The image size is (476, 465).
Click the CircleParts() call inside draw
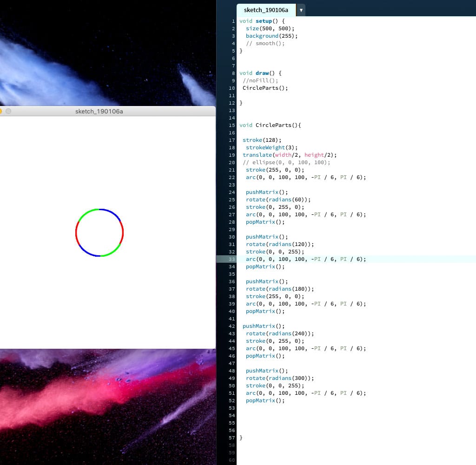(x=265, y=88)
